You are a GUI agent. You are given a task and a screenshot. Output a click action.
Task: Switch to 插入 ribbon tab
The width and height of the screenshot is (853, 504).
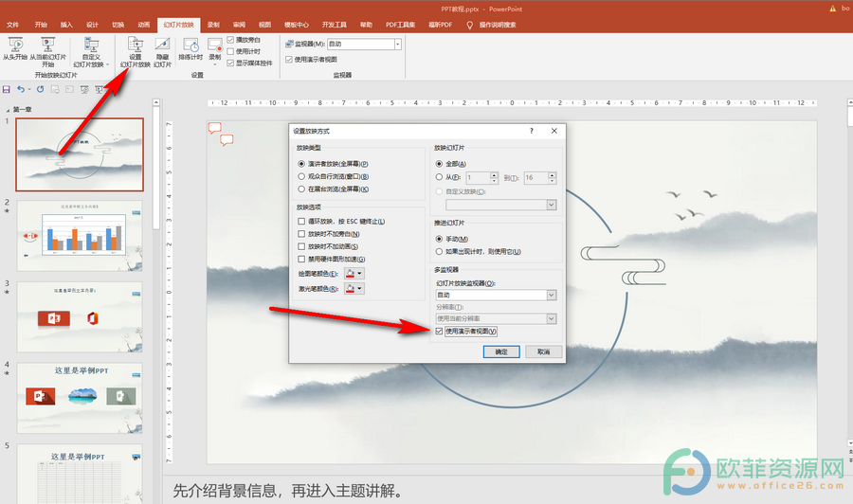point(65,25)
